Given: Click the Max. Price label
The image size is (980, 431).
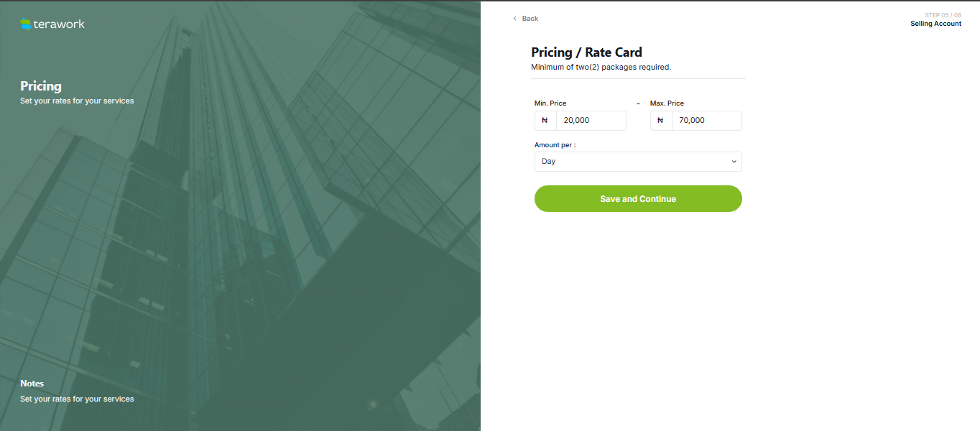Looking at the screenshot, I should point(667,103).
